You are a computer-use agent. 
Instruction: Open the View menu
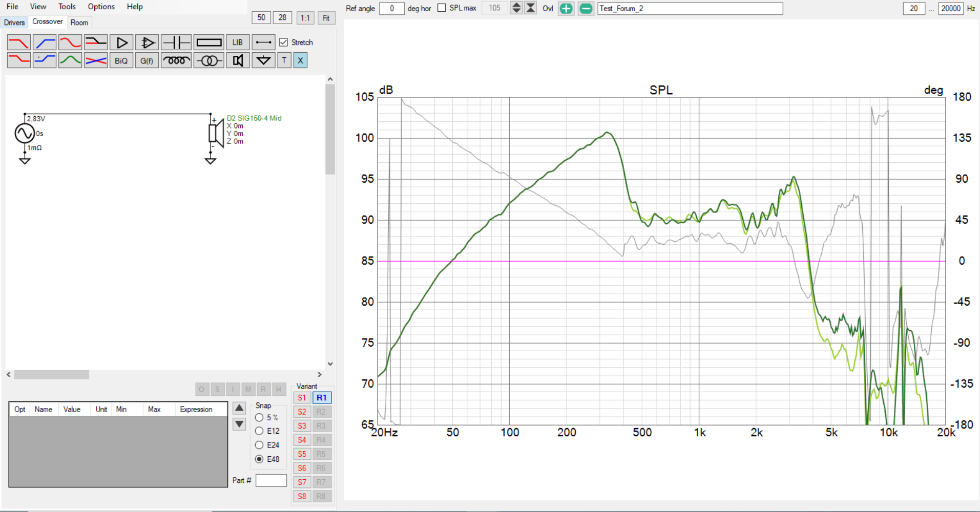pos(38,7)
